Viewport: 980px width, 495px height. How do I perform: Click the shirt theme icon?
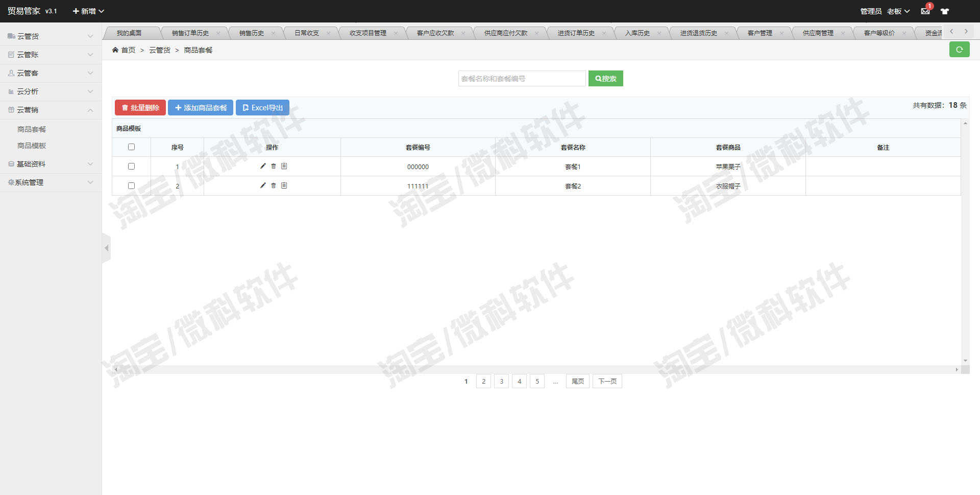point(945,11)
